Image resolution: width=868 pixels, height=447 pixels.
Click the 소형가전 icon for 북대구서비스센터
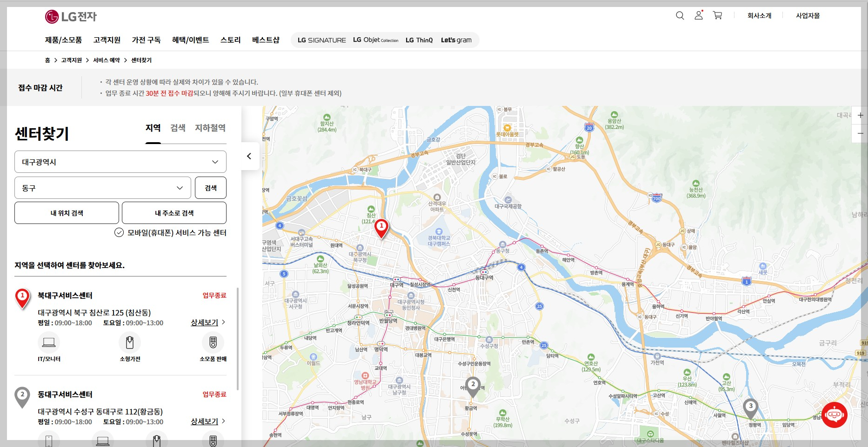(x=130, y=342)
